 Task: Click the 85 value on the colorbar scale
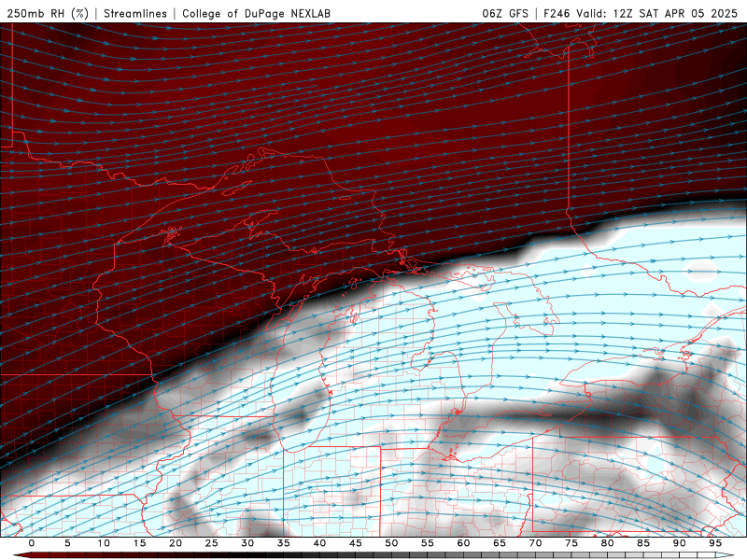[643, 543]
